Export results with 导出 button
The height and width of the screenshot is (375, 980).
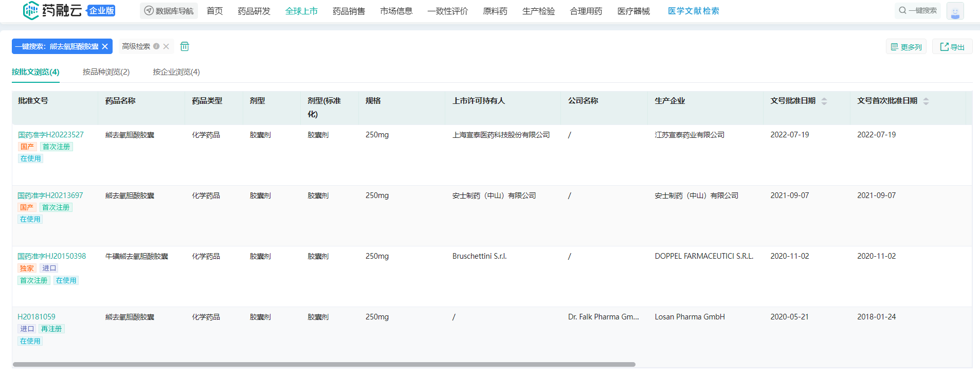click(x=952, y=47)
